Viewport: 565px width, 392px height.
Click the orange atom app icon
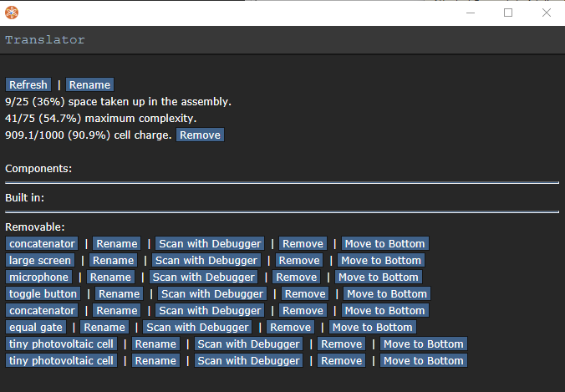(x=12, y=13)
